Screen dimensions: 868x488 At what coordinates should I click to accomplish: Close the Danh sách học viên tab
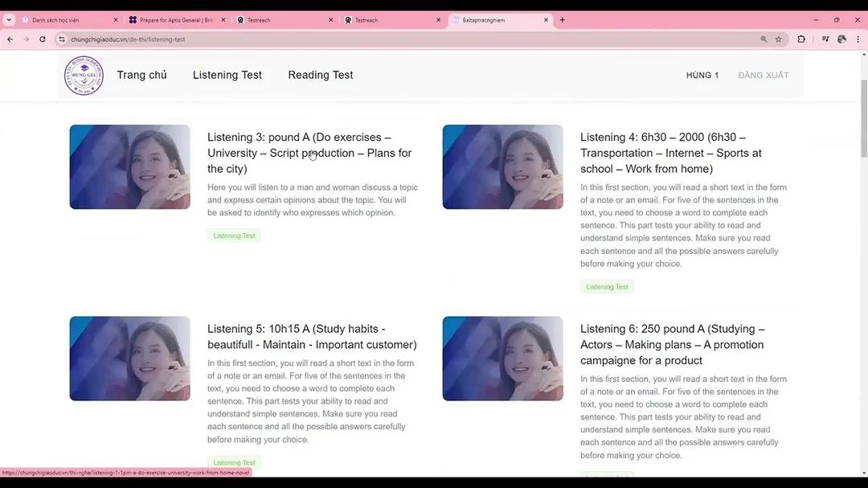[x=115, y=20]
